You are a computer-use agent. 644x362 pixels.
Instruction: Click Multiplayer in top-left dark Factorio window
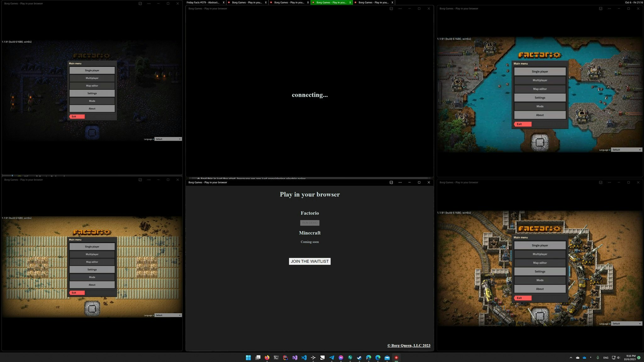tap(92, 78)
